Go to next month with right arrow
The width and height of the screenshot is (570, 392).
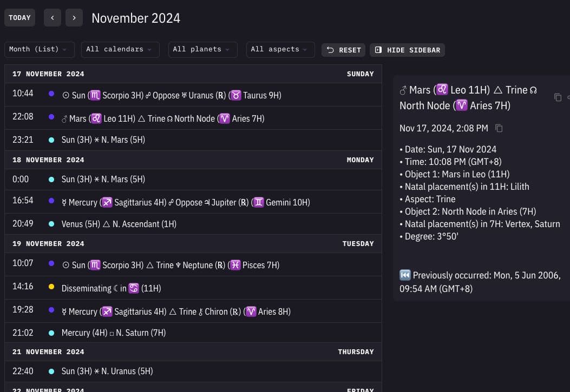pos(74,17)
